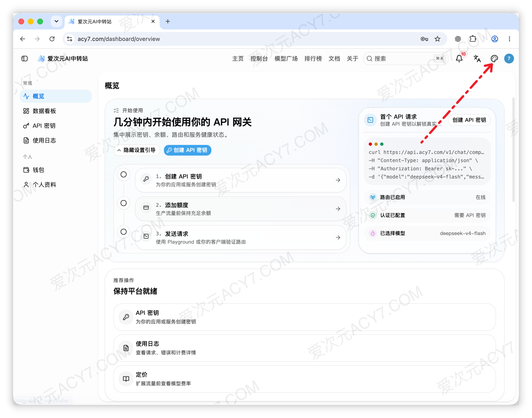Click the 首个 API 请求 terminal icon

(x=370, y=120)
